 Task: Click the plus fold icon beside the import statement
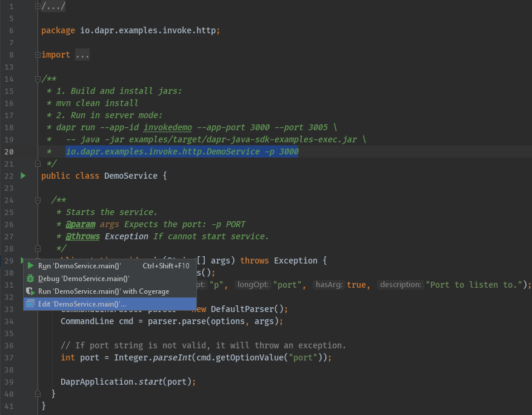(x=37, y=55)
